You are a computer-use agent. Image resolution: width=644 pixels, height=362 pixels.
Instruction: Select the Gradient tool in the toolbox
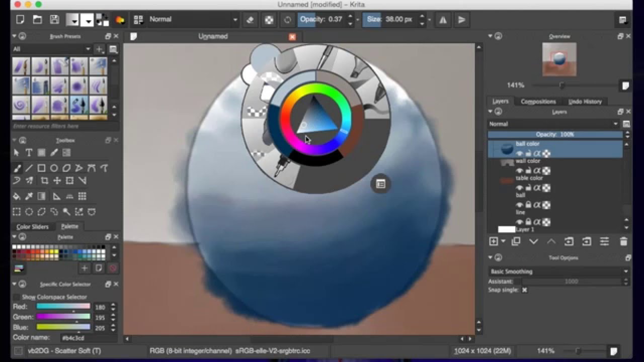tap(42, 196)
